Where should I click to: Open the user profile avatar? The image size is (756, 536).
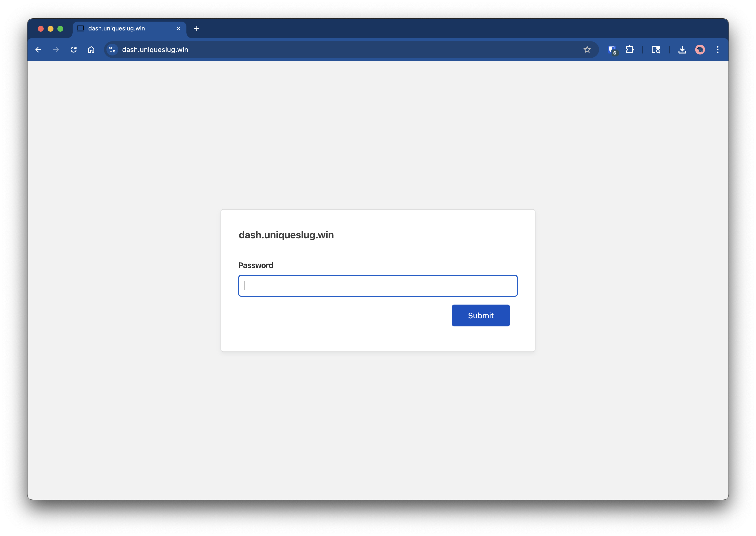pos(700,50)
